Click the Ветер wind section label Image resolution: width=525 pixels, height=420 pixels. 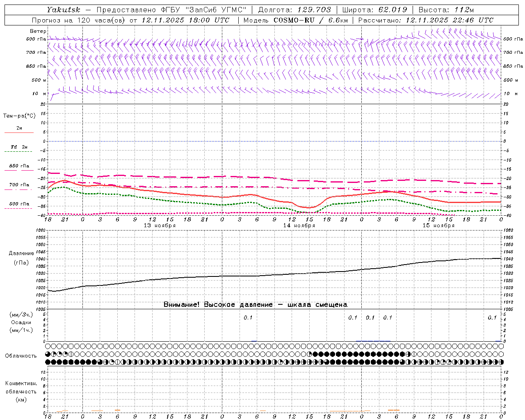click(38, 31)
